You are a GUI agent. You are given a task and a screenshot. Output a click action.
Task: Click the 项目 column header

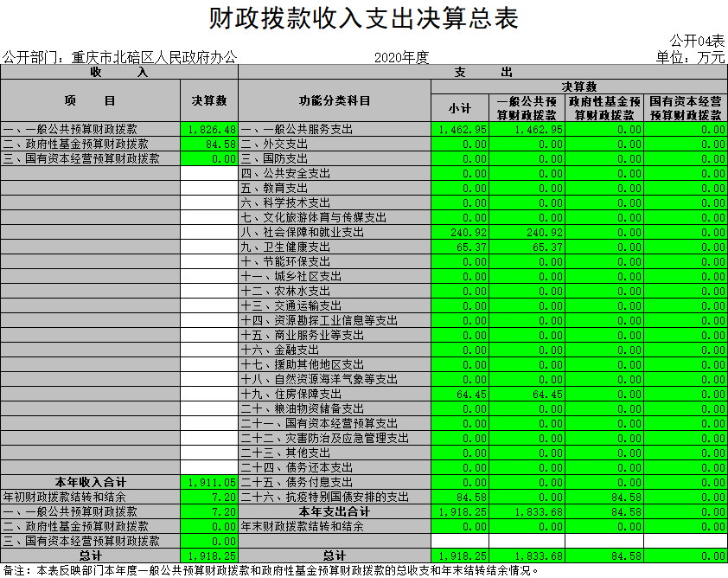point(91,101)
